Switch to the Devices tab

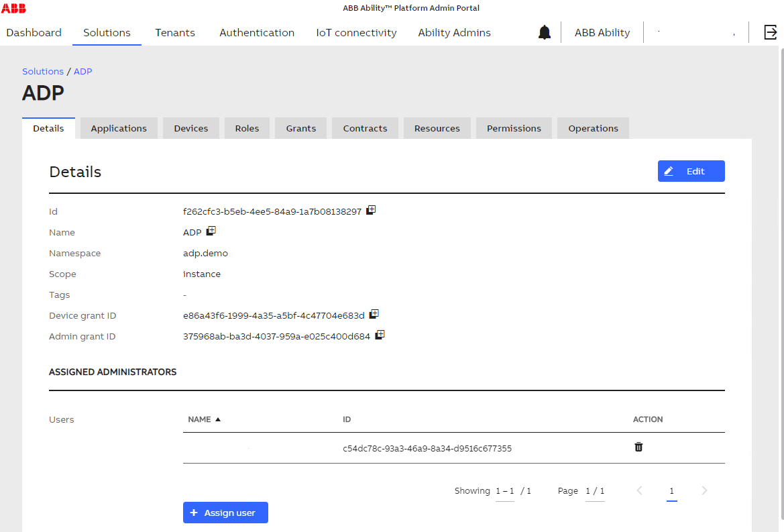(x=191, y=129)
